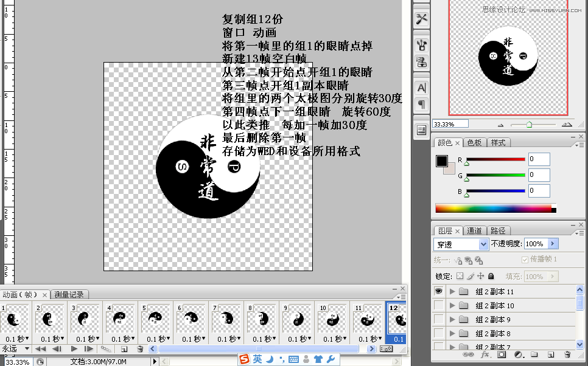The height and width of the screenshot is (366, 588).
Task: Click the opacity 不透明度 arrow button
Action: click(x=551, y=244)
